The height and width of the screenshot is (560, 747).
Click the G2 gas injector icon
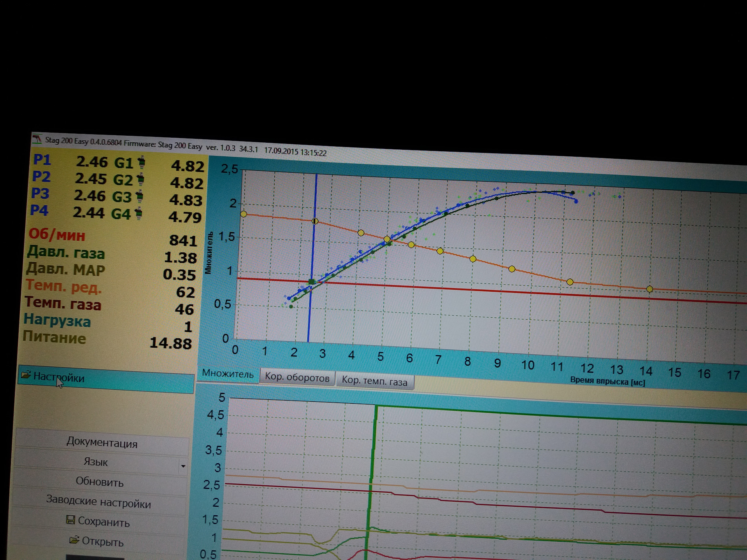point(141,179)
